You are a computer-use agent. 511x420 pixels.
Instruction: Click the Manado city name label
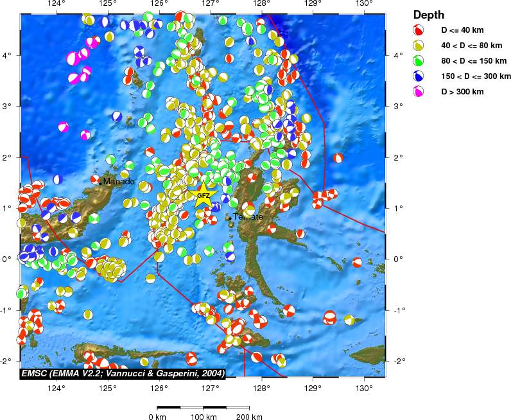[119, 182]
